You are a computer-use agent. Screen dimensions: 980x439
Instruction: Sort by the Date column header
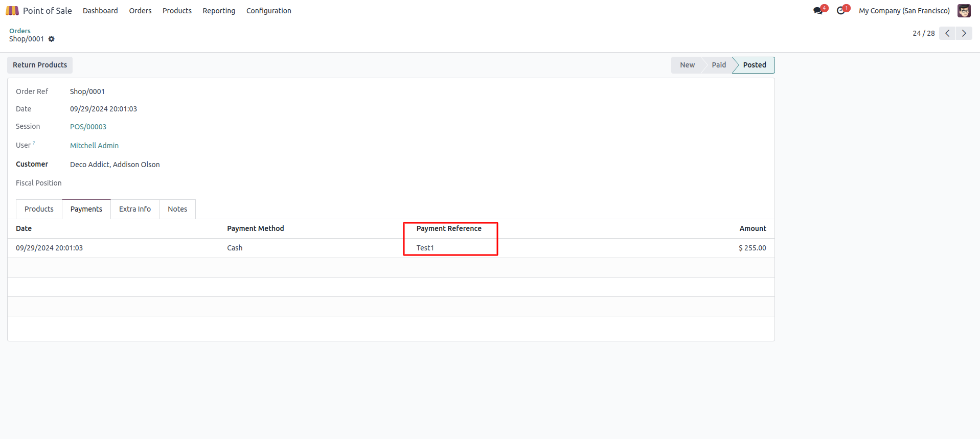point(24,228)
